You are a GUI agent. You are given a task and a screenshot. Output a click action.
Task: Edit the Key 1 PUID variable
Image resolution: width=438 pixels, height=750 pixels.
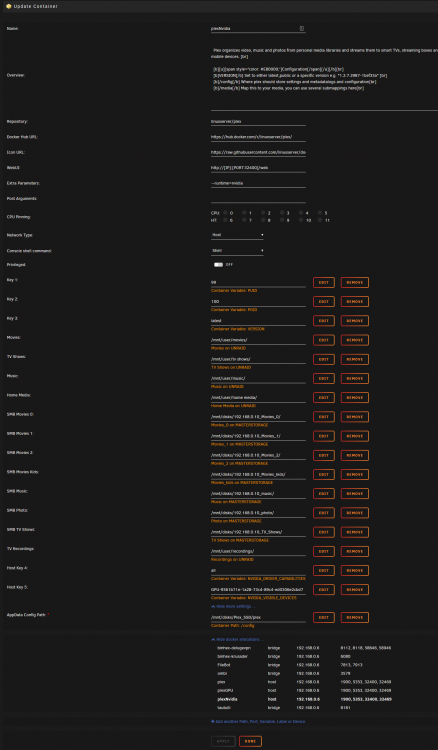click(x=324, y=283)
